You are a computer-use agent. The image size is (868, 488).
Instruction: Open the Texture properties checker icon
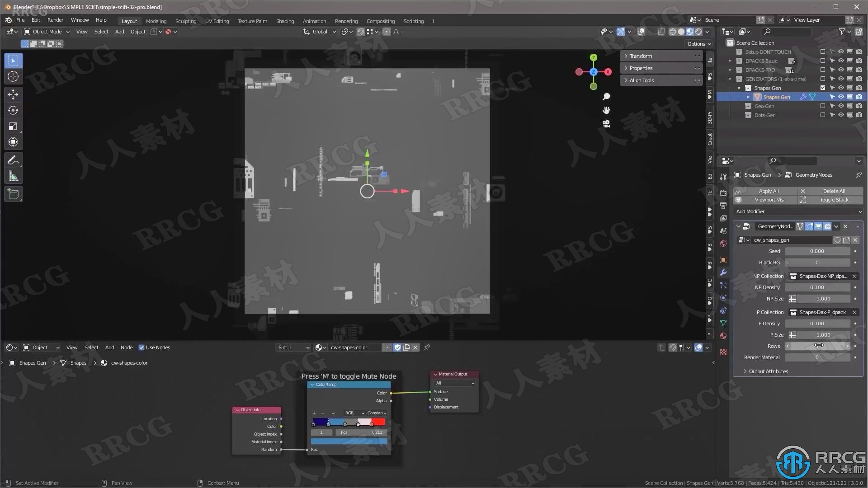point(723,352)
